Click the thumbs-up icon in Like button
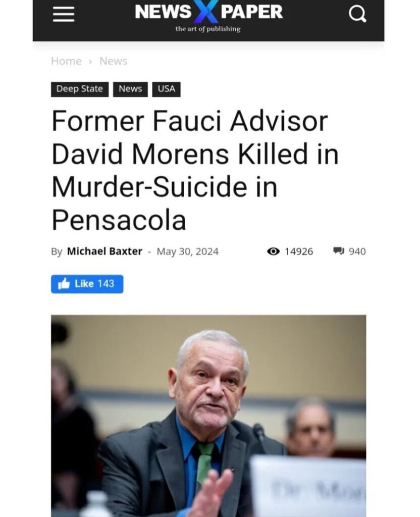 [x=64, y=284]
